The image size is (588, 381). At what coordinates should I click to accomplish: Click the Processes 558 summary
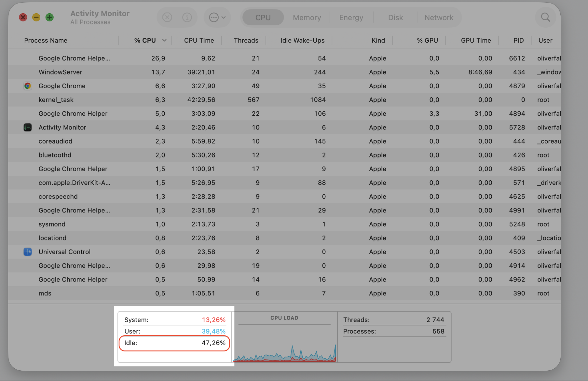pyautogui.click(x=394, y=331)
